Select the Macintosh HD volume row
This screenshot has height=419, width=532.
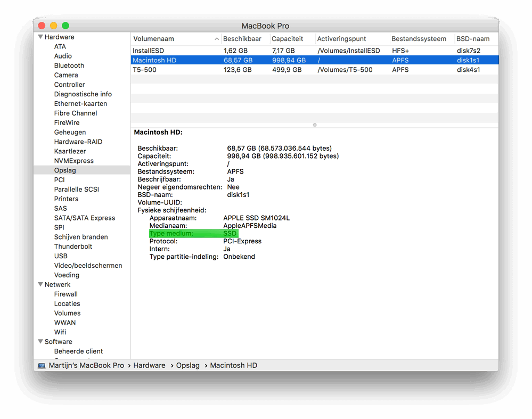coord(315,60)
